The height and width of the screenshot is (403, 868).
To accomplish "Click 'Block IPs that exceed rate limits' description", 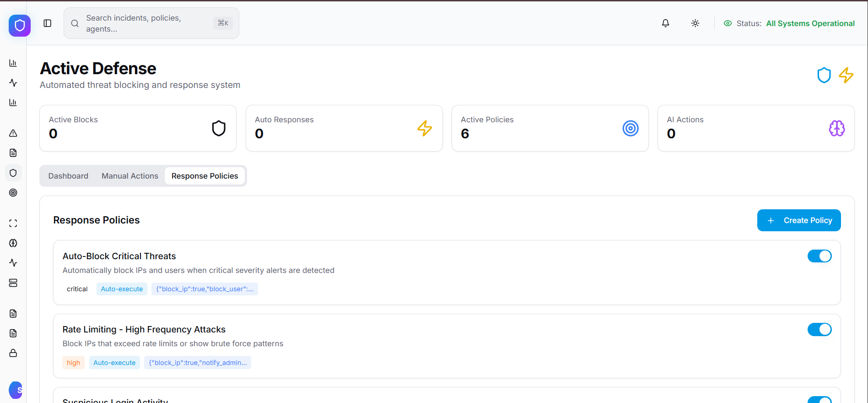I will (173, 343).
